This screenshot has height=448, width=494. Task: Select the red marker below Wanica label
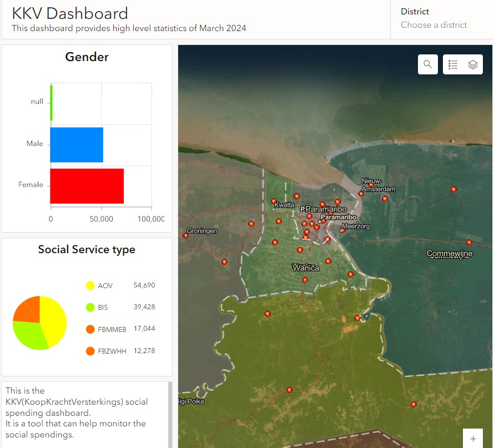click(x=305, y=280)
